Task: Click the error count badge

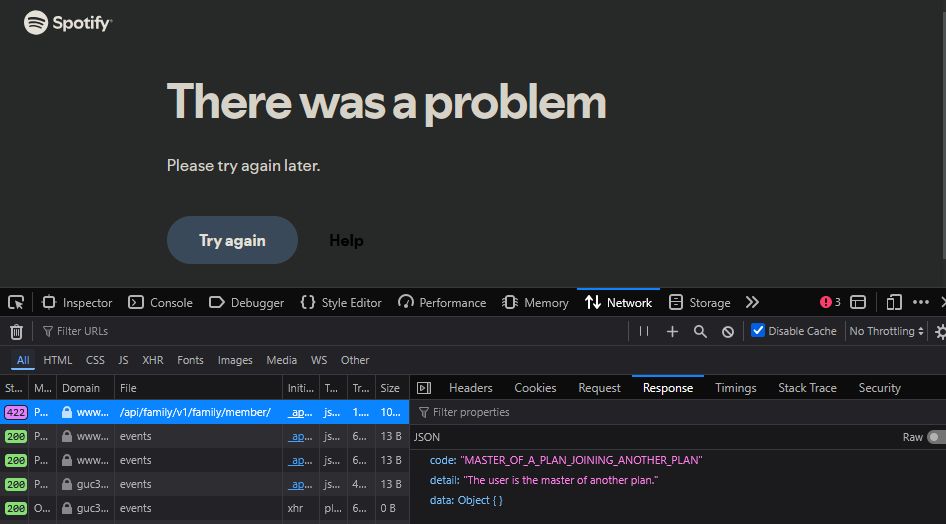Action: (830, 302)
